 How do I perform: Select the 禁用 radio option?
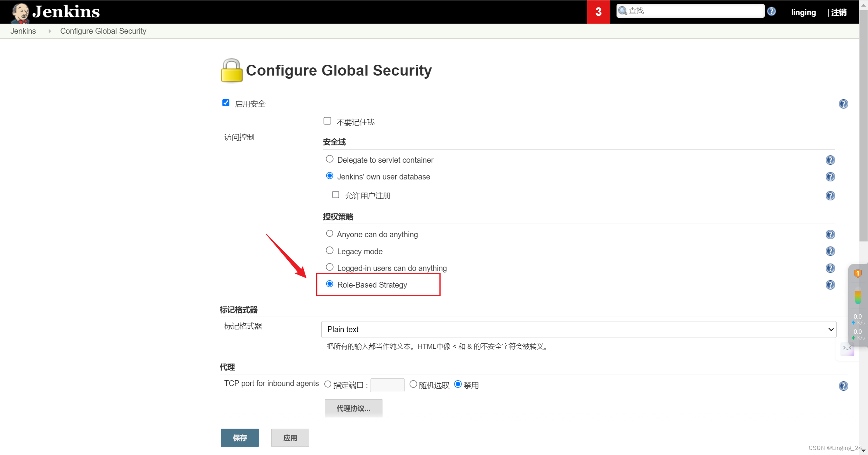(458, 384)
